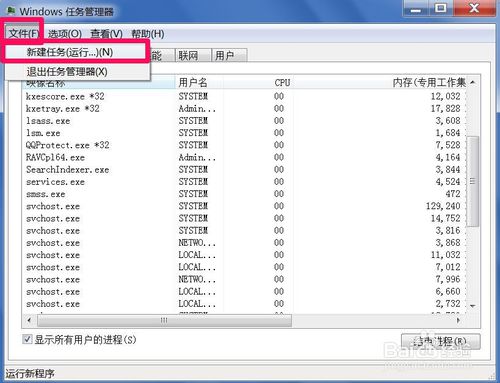Switch to the 用户 tab
This screenshot has width=500, height=383.
click(229, 55)
